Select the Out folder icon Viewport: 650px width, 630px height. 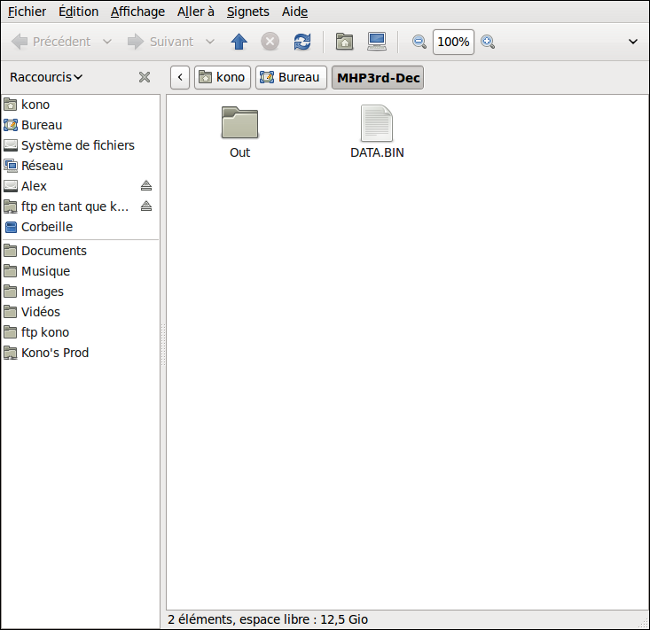tap(240, 123)
